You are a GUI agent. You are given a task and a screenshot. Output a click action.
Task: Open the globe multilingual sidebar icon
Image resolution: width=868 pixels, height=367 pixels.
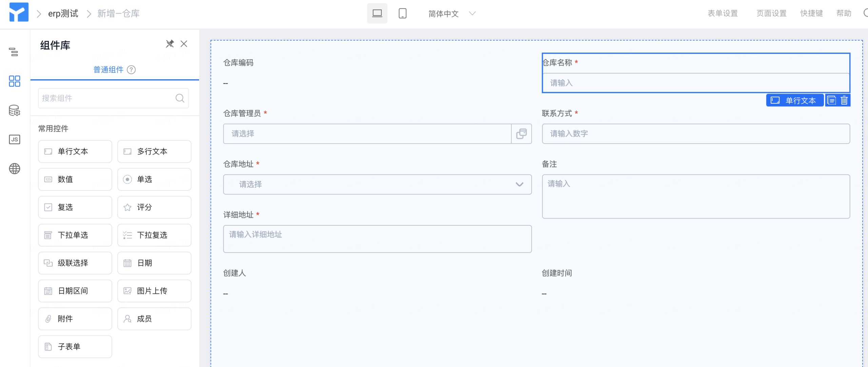pos(14,169)
